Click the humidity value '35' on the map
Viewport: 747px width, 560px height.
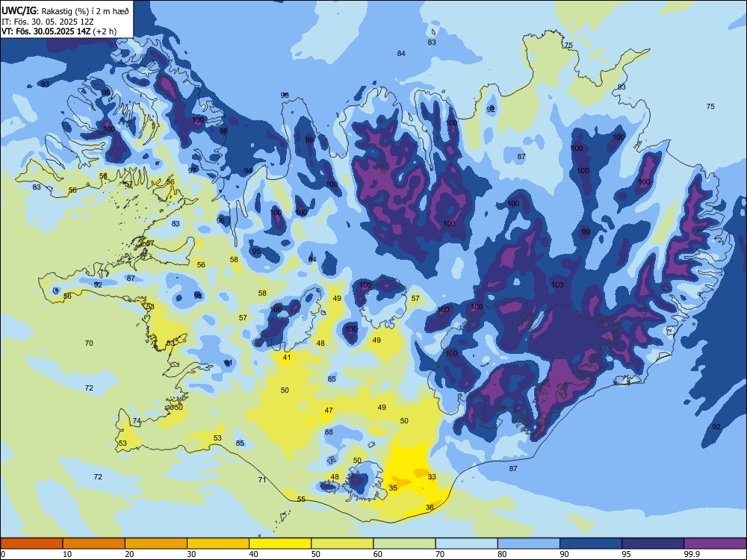coord(393,488)
